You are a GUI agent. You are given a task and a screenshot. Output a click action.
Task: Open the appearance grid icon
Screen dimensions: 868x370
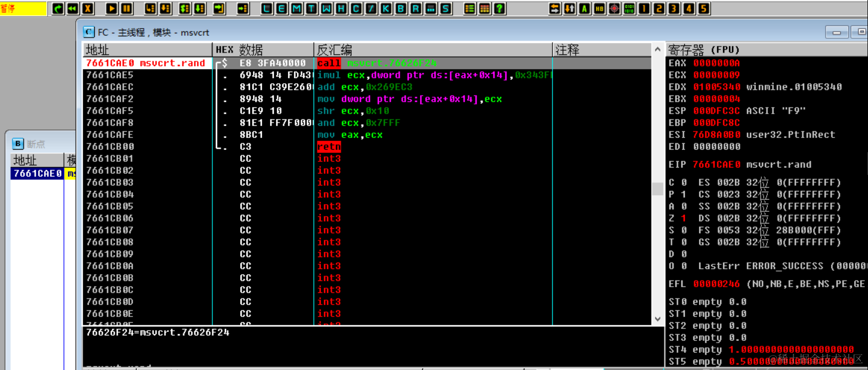[x=485, y=8]
